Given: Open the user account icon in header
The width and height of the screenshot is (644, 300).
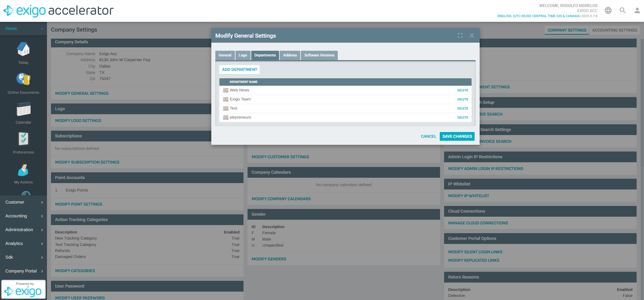Looking at the screenshot, I should tap(637, 10).
